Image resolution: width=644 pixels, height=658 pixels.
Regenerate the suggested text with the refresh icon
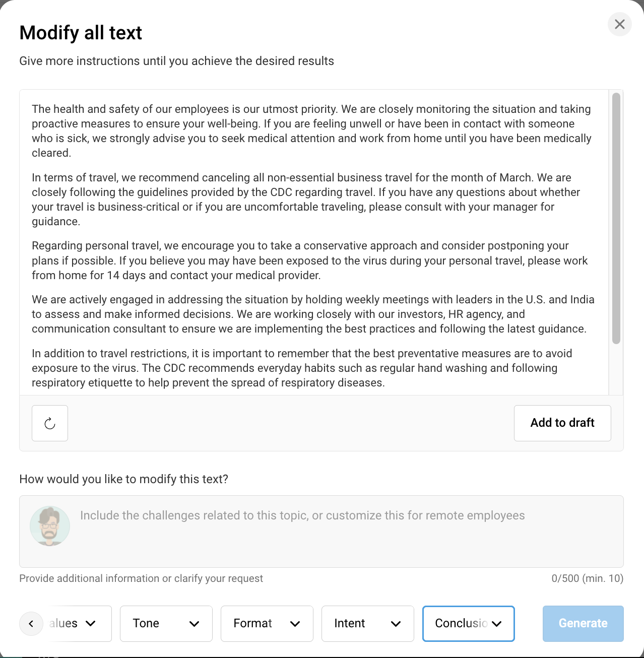click(49, 423)
